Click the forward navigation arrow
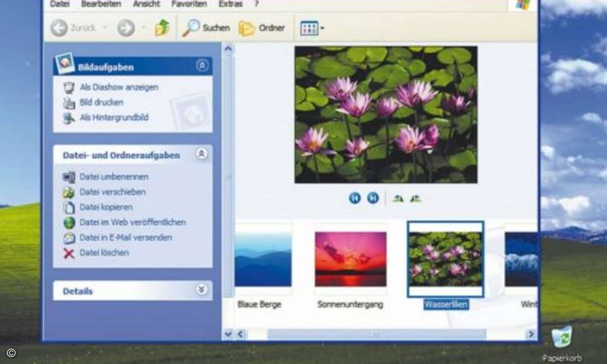 click(x=126, y=28)
